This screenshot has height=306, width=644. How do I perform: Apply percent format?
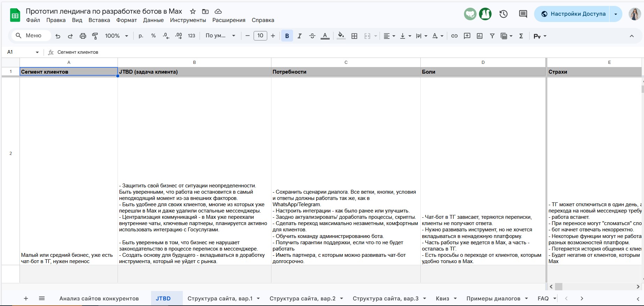click(x=153, y=36)
